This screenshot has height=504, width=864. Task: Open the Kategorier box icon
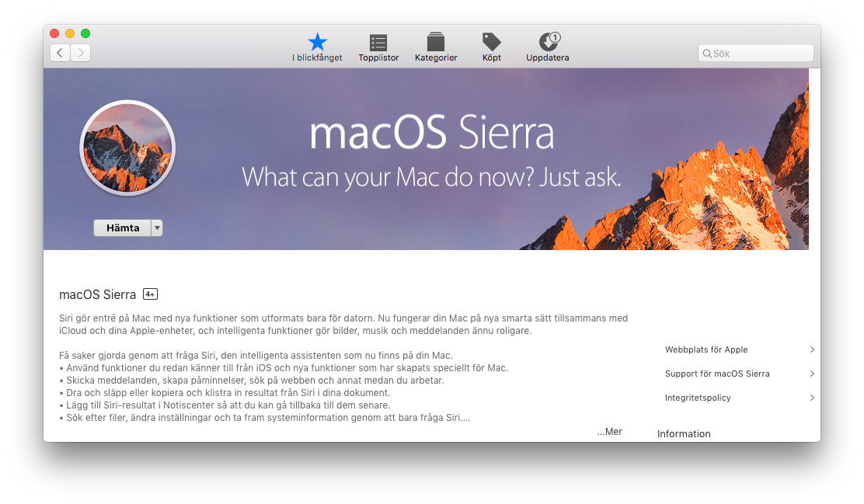click(436, 42)
